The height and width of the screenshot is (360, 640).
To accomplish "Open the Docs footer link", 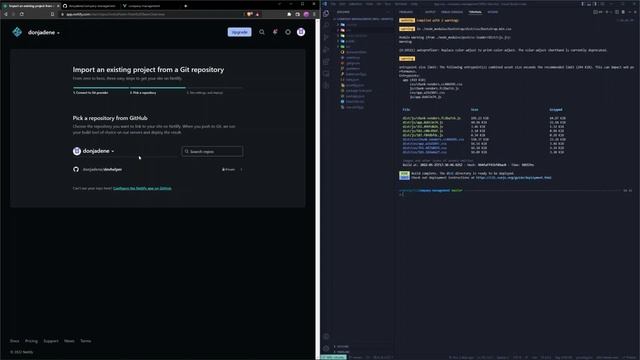I will (15, 341).
